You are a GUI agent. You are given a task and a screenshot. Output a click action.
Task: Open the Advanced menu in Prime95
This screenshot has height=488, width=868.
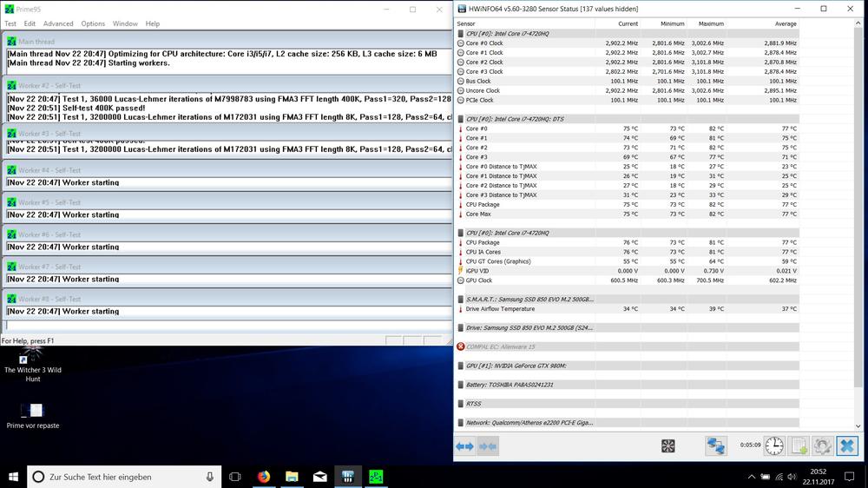pos(58,23)
